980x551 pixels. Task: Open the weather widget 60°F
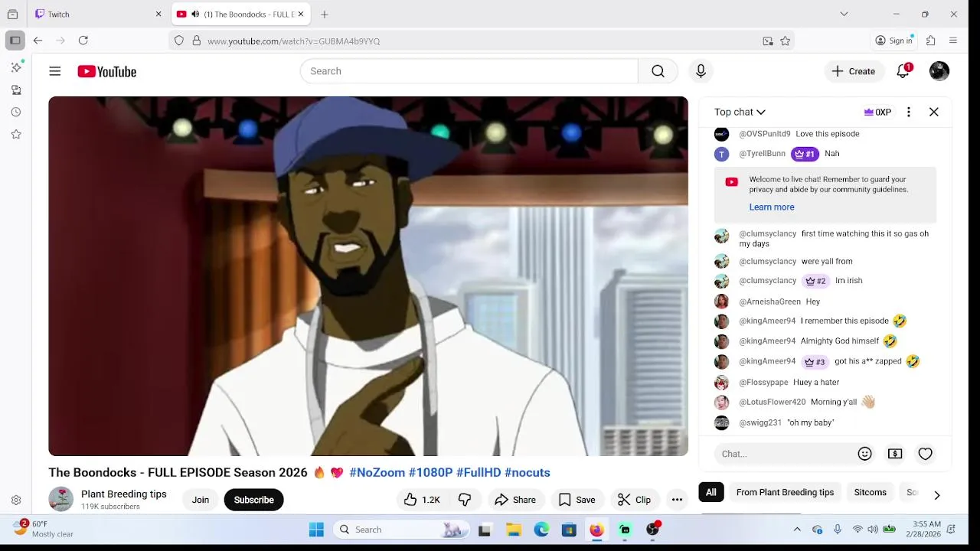click(x=44, y=529)
